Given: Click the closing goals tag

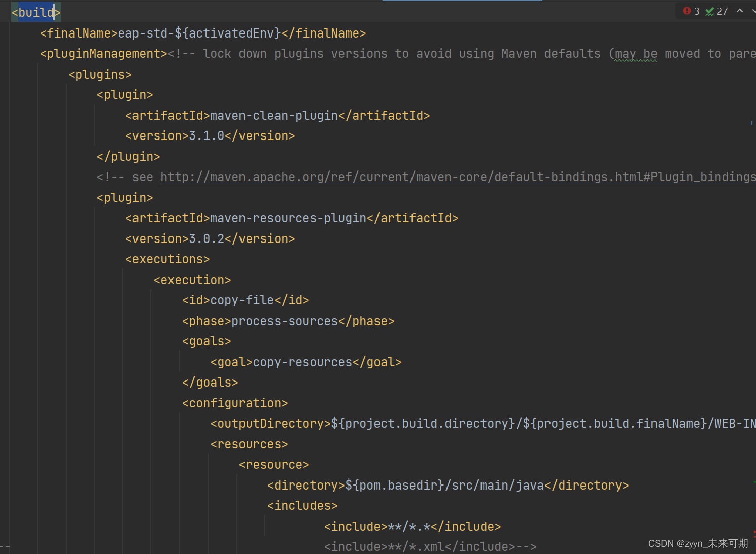Looking at the screenshot, I should 210,383.
